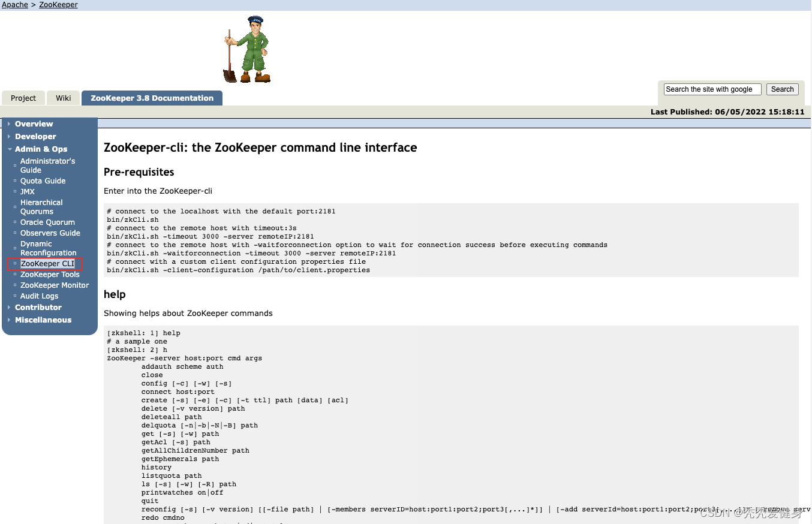
Task: Click the page title ZooKeeper-cli heading
Action: (x=260, y=147)
